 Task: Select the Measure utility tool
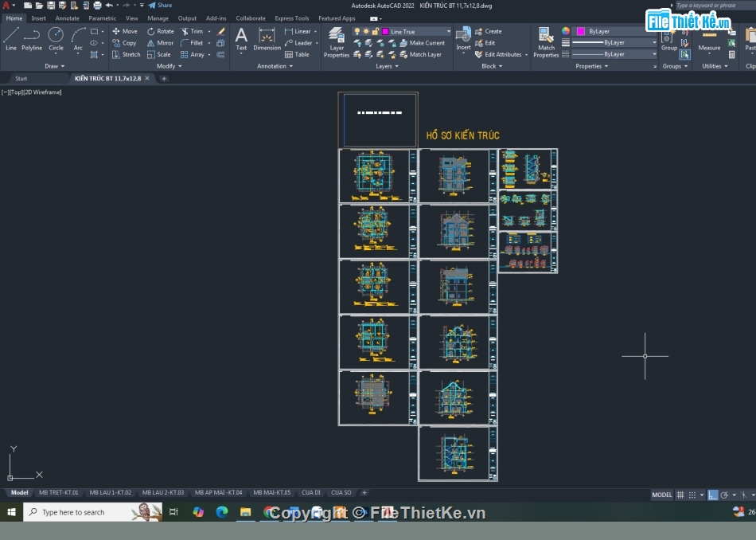pos(709,37)
